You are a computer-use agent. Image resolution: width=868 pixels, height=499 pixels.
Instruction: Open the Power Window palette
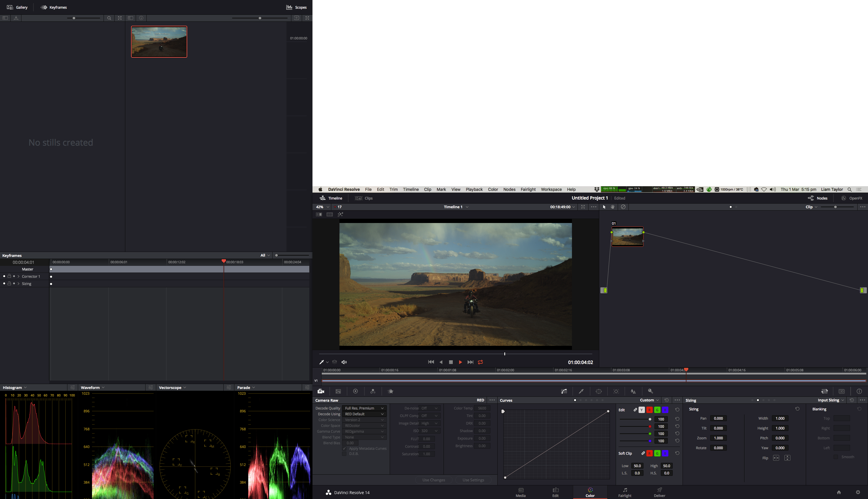(x=599, y=391)
